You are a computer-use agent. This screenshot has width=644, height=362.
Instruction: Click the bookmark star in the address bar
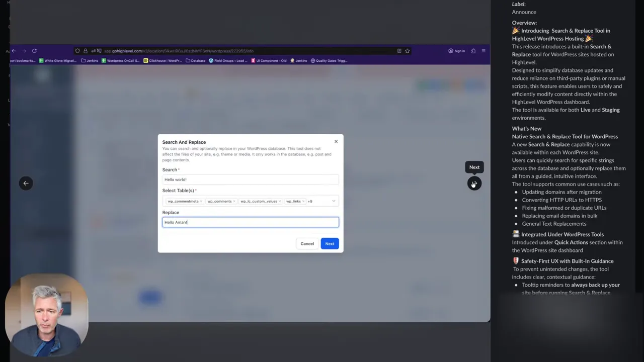[408, 51]
